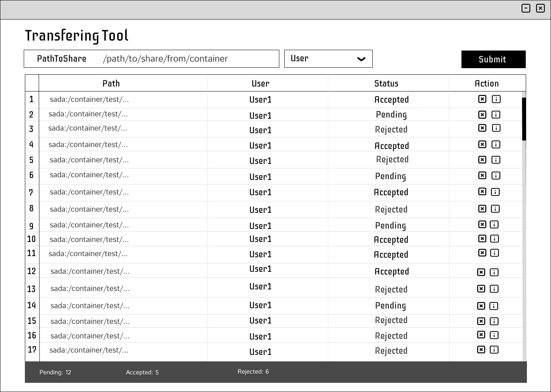Click the Accepted status in row 4
The width and height of the screenshot is (551, 392).
391,146
